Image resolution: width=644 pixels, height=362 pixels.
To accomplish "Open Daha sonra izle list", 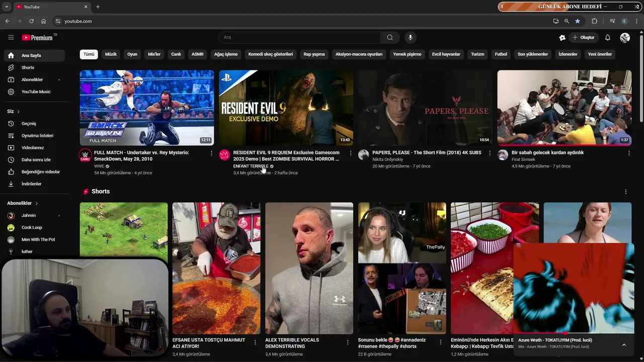I will point(34,159).
